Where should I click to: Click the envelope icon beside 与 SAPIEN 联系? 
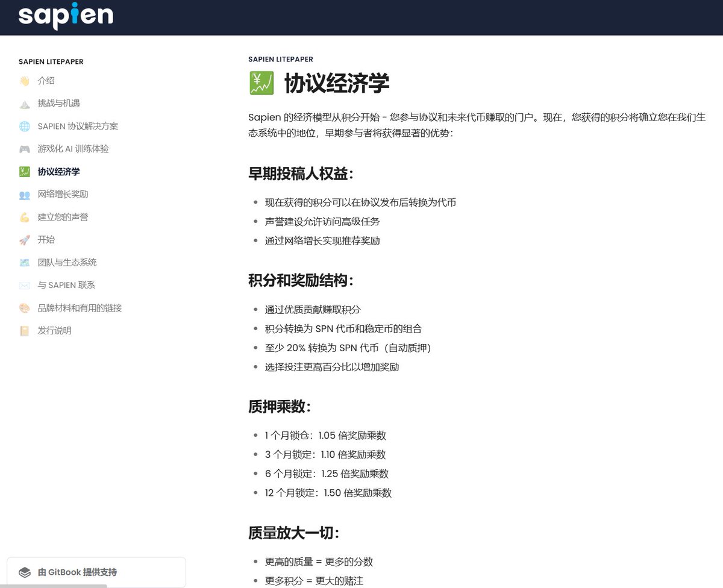pyautogui.click(x=24, y=285)
